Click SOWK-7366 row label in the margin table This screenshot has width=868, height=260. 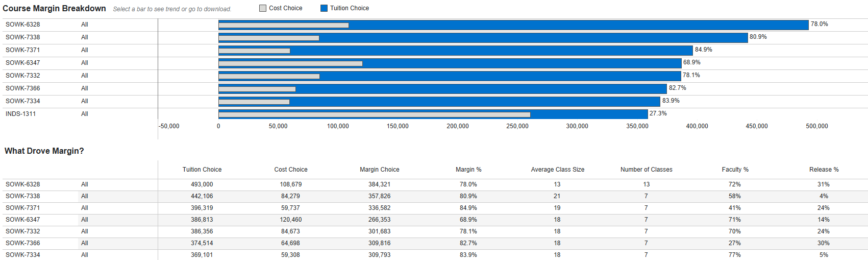click(22, 243)
